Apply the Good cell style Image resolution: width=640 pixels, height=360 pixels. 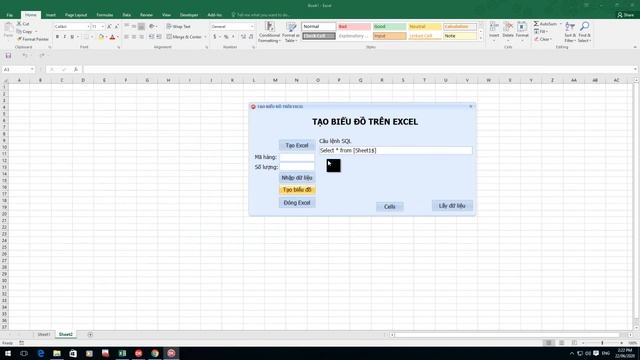(x=389, y=27)
